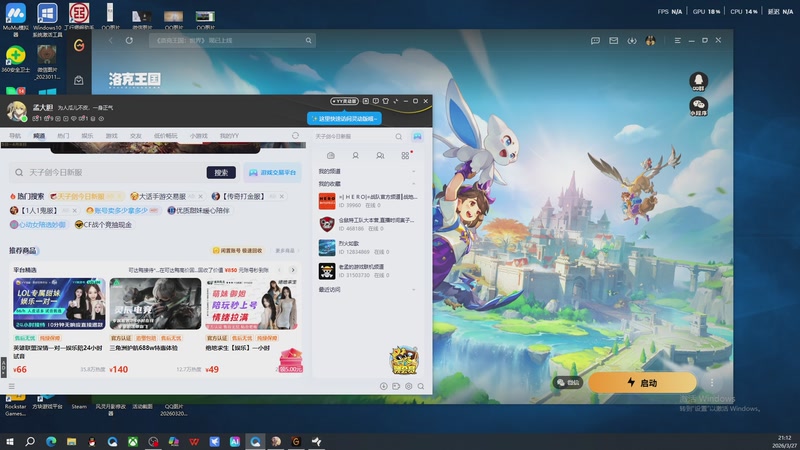800x450 pixels.
Task: Open the 烈火如歌 favorite channel
Action: pyautogui.click(x=367, y=247)
